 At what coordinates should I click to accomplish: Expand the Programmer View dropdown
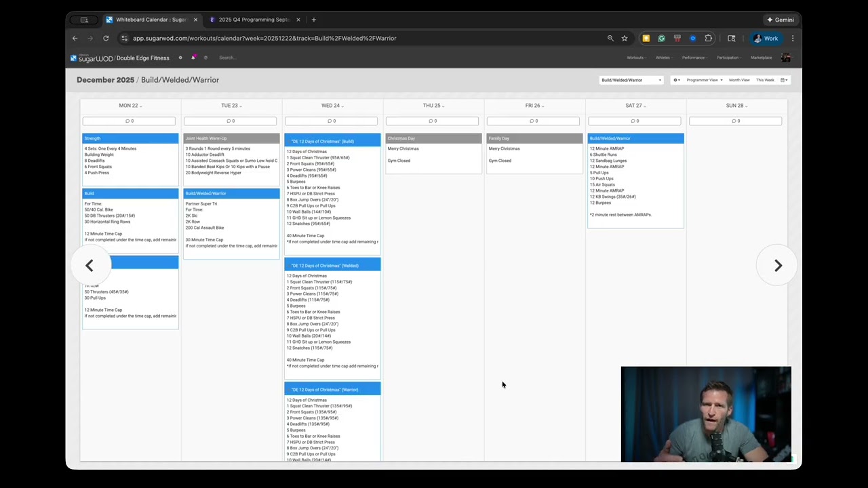tap(705, 80)
